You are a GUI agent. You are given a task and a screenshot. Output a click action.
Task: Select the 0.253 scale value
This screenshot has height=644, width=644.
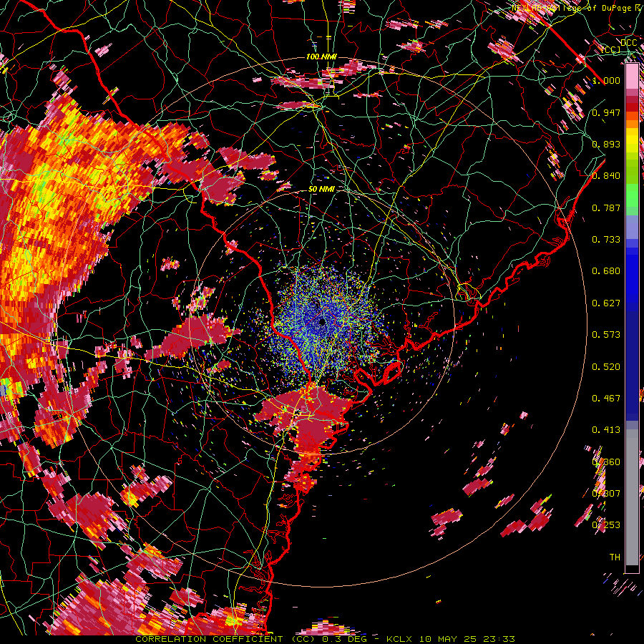click(x=606, y=525)
